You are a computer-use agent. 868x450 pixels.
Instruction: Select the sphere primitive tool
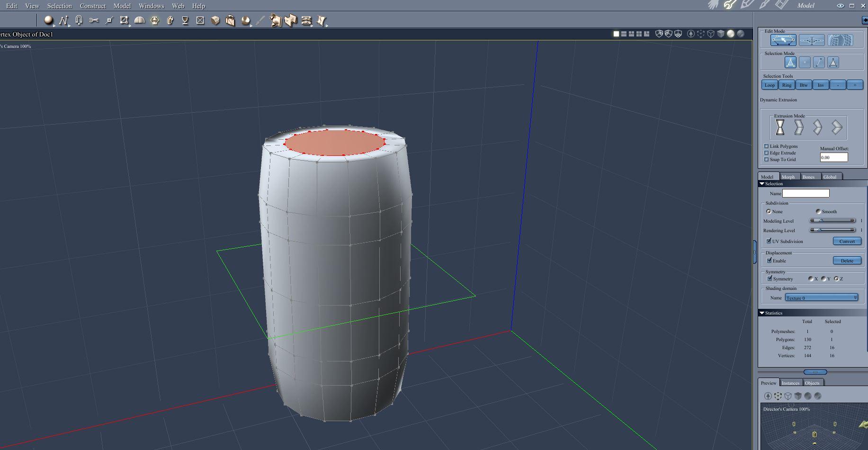(48, 20)
